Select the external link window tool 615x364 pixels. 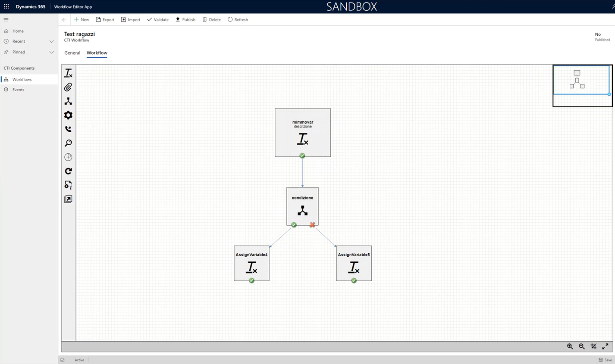(x=68, y=199)
